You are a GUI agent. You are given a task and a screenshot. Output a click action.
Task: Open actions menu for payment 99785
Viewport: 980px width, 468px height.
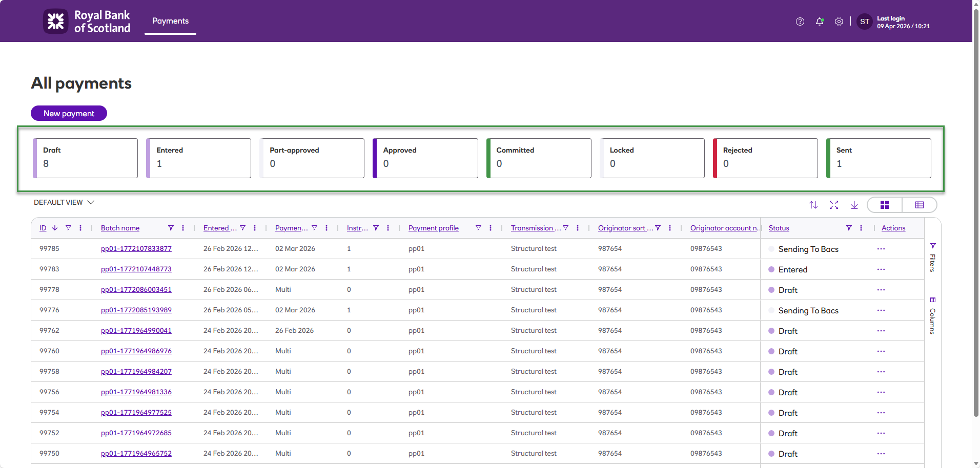(881, 249)
